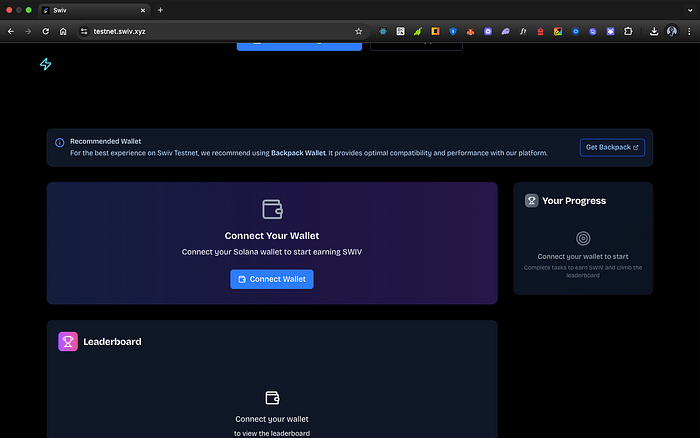
Task: Click the 'Your Progress' heading text
Action: (574, 201)
